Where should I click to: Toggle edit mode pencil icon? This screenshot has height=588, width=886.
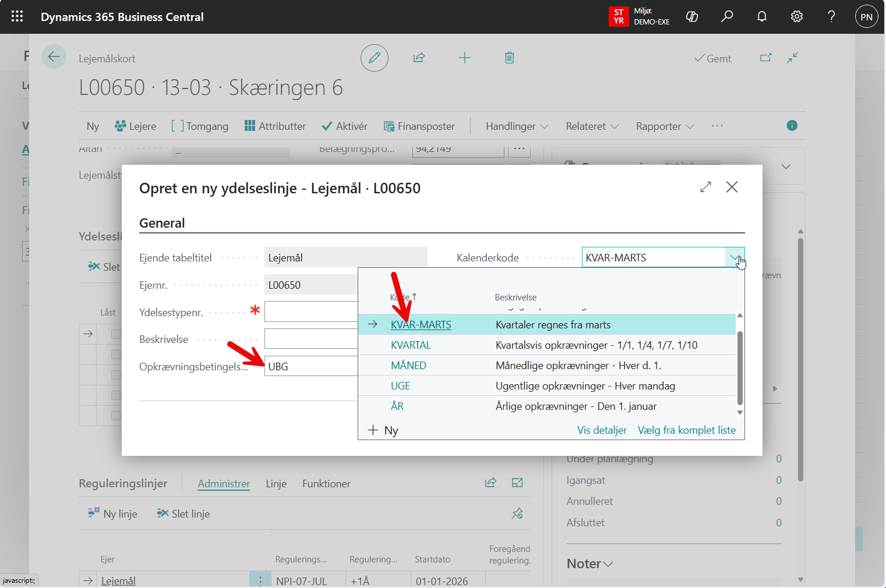(x=375, y=58)
